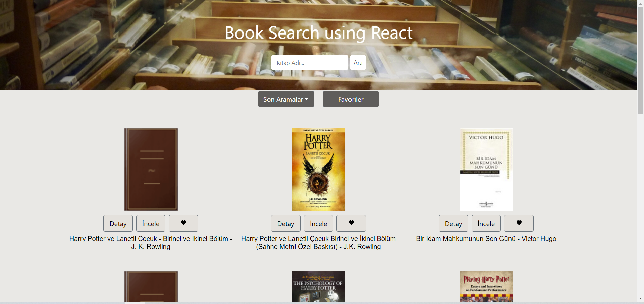The image size is (644, 304).
Task: Show Detay for Harry Potter Sahne Metni edition
Action: (x=286, y=224)
